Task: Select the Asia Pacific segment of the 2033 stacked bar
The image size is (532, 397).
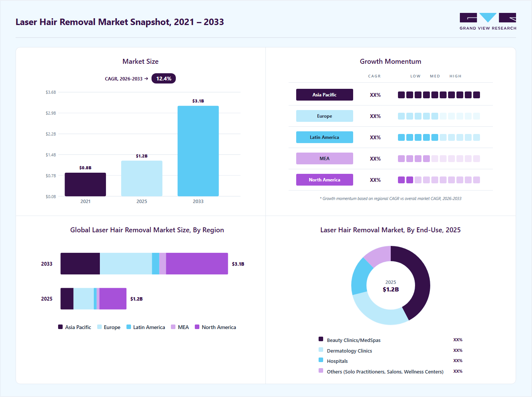Action: pos(80,264)
